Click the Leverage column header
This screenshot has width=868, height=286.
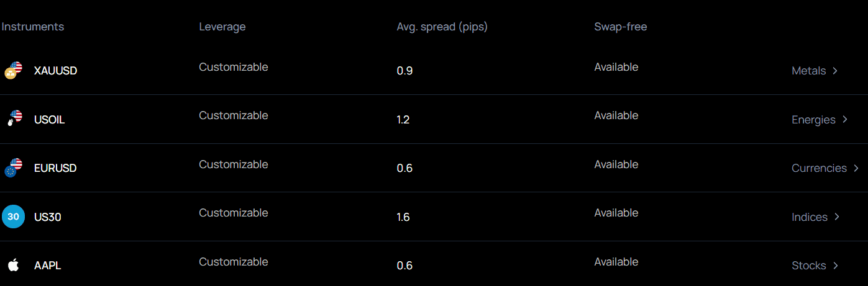click(222, 27)
